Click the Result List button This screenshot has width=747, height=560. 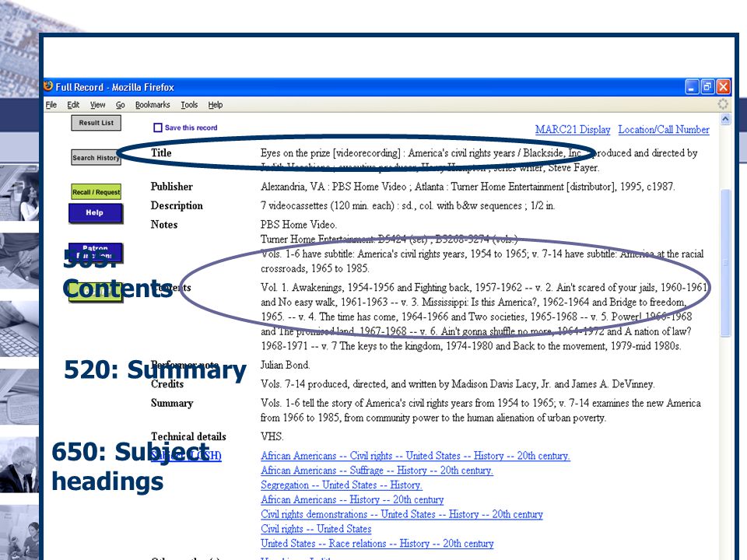tap(96, 123)
